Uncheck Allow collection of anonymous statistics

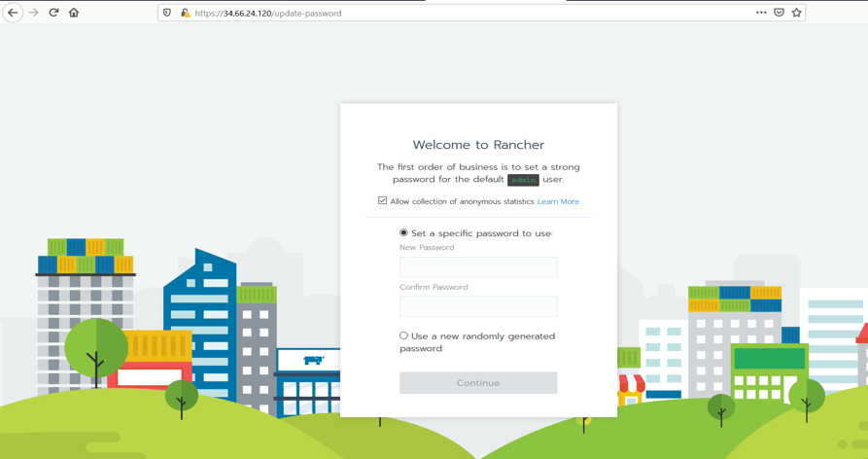[x=382, y=200]
